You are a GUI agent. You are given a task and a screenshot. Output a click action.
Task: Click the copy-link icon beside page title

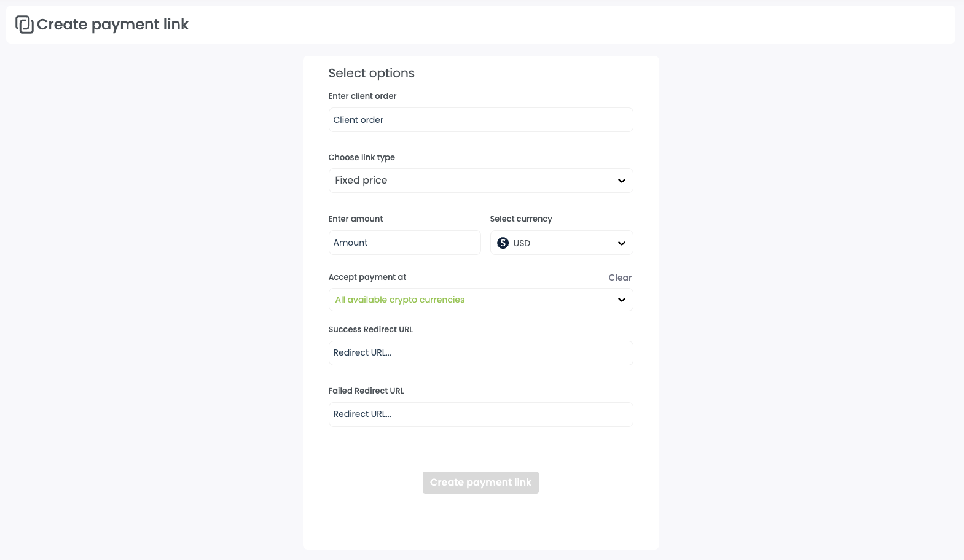tap(25, 25)
